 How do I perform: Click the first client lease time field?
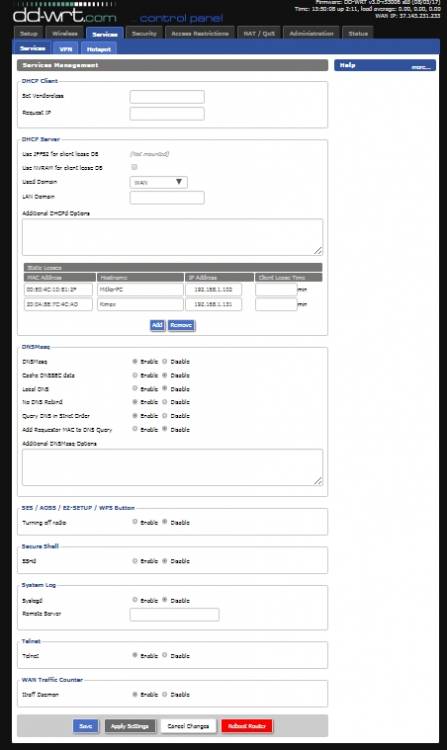tap(276, 290)
